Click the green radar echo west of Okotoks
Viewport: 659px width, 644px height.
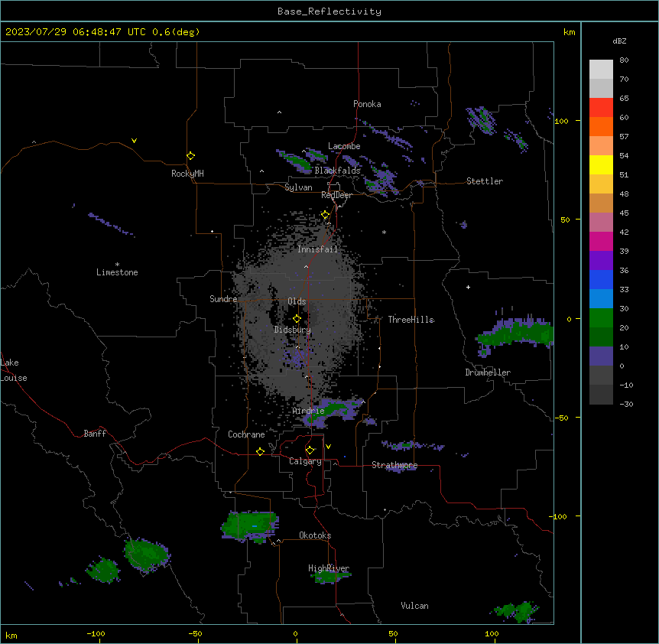click(250, 526)
